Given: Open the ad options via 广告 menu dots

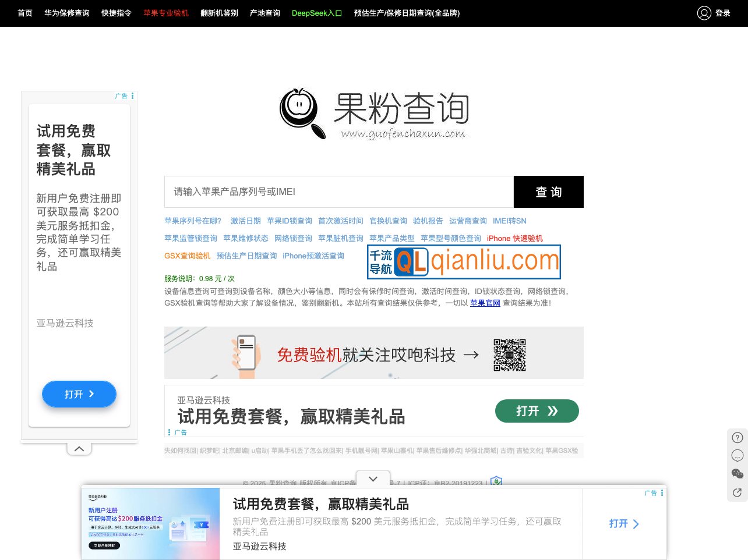Looking at the screenshot, I should (x=132, y=96).
